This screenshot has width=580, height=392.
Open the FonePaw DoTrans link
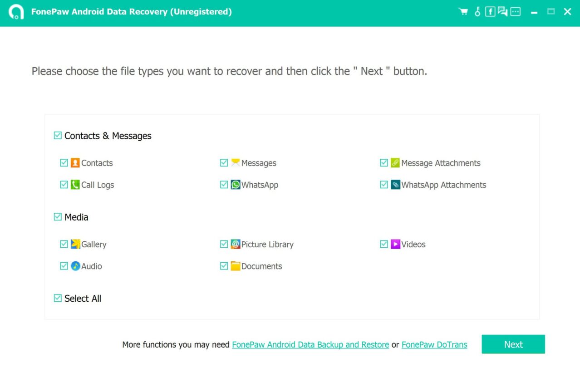[x=434, y=344]
